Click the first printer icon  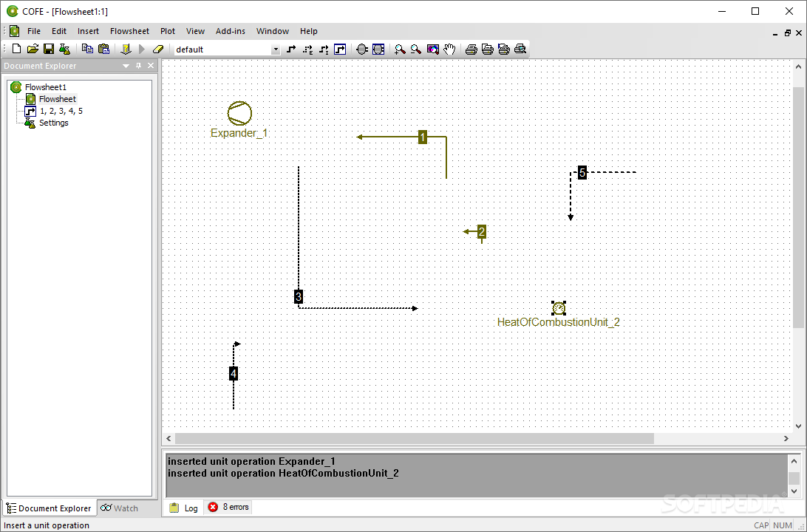pyautogui.click(x=471, y=49)
